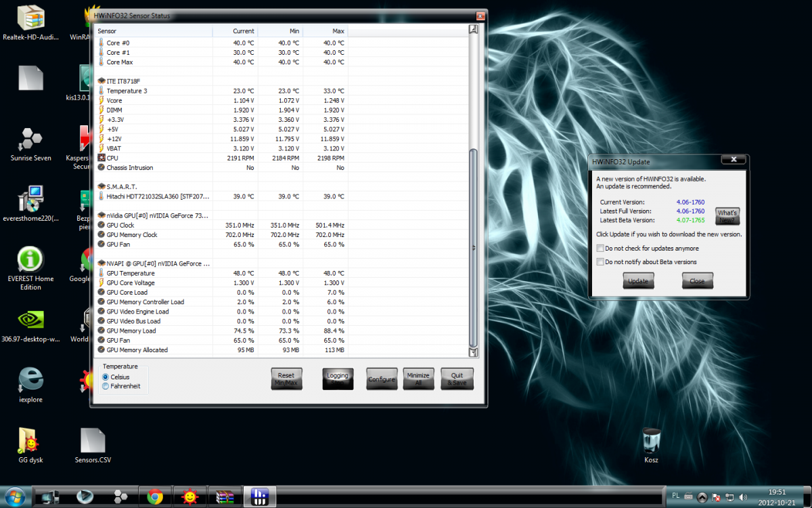Select the Sunrise Seven desktop shortcut
Viewport: 812px width, 508px height.
tap(30, 144)
